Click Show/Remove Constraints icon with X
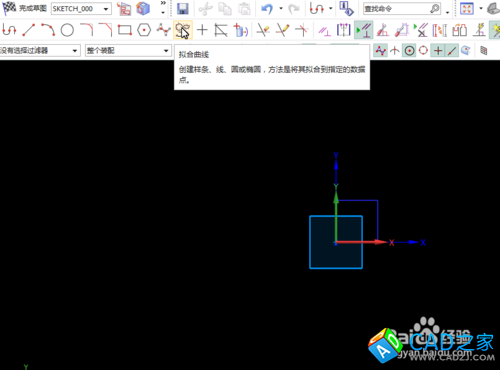This screenshot has width=500, height=370. (x=421, y=30)
